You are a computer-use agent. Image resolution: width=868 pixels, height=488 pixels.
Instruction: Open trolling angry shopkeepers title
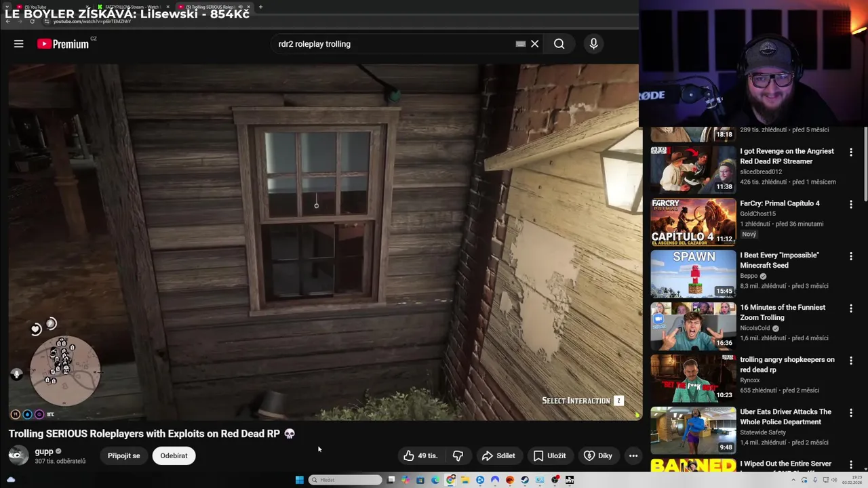click(x=787, y=365)
